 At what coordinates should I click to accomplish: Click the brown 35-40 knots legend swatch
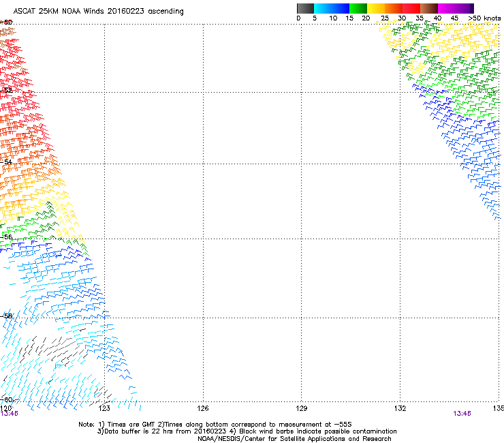(429, 8)
